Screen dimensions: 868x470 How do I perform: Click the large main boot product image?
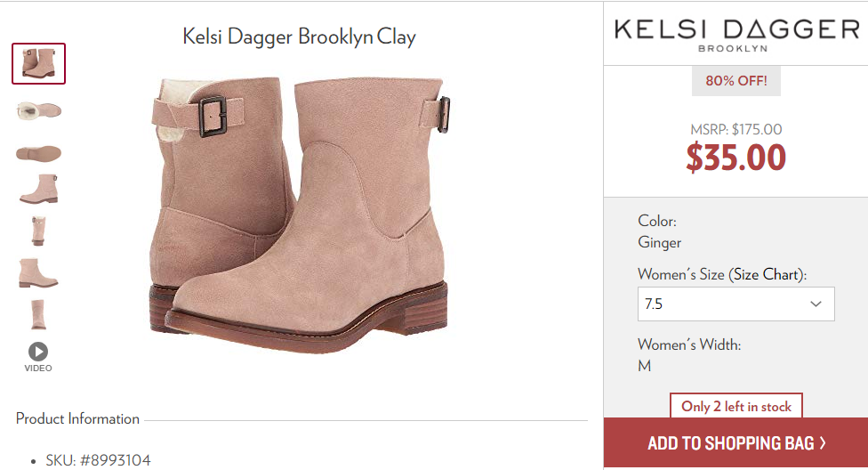click(x=300, y=214)
